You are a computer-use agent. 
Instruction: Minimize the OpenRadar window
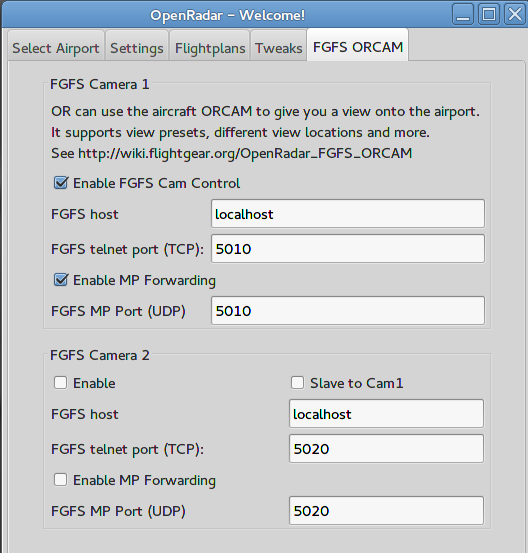pyautogui.click(x=463, y=14)
